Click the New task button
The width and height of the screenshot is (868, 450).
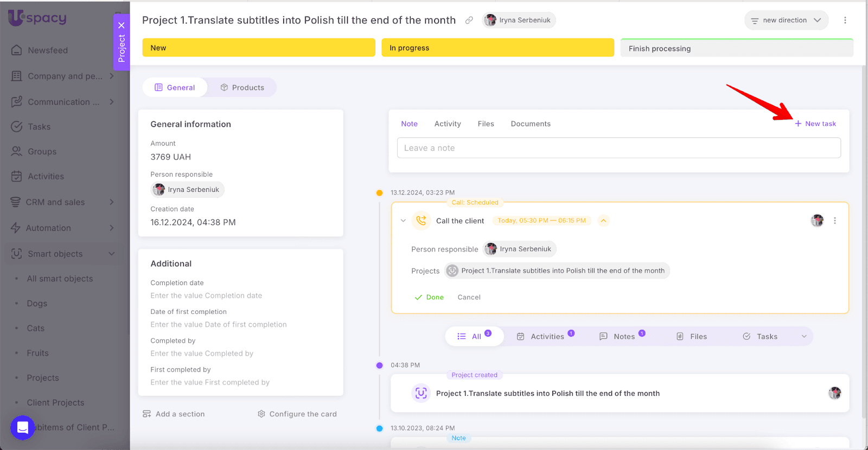coord(815,124)
